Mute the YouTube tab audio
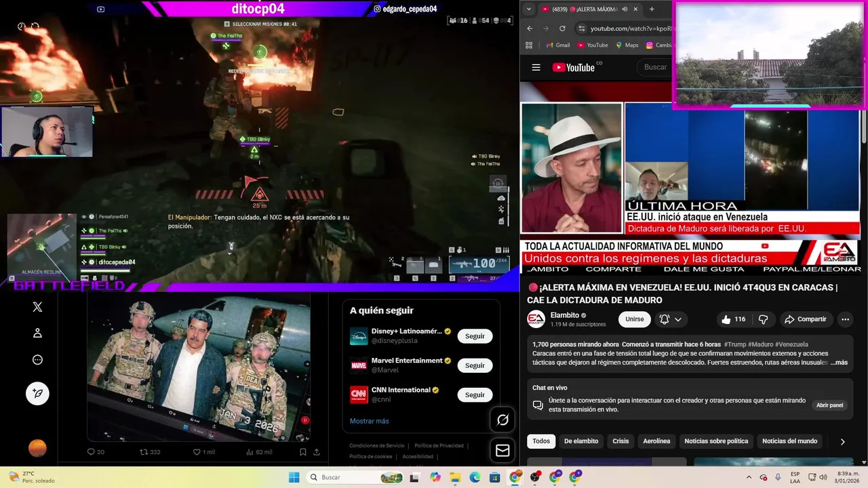Screen dimensions: 868x488 tap(623, 9)
